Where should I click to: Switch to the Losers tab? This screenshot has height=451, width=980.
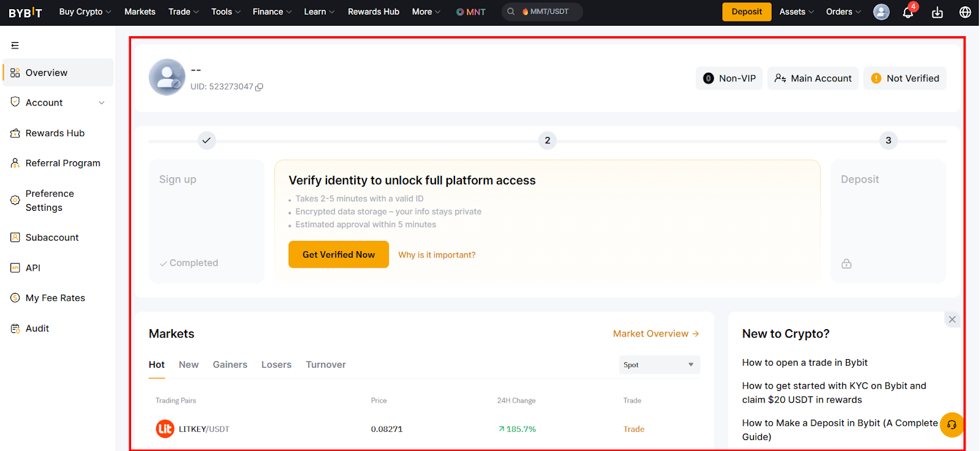pyautogui.click(x=276, y=365)
